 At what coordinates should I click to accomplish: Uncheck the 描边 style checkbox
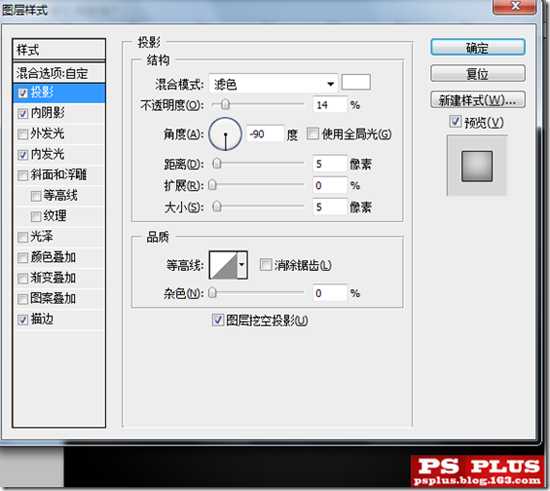coord(23,319)
